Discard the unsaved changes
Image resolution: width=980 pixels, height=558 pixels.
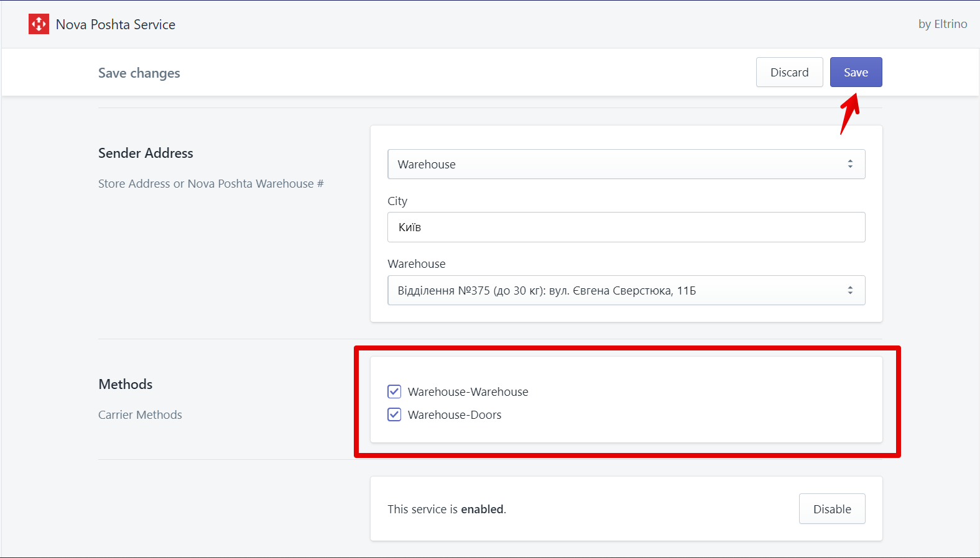click(x=789, y=72)
